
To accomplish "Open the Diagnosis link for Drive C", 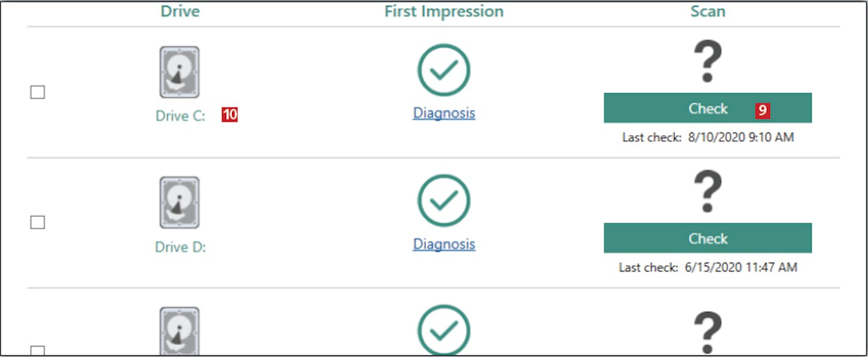I will (x=444, y=113).
